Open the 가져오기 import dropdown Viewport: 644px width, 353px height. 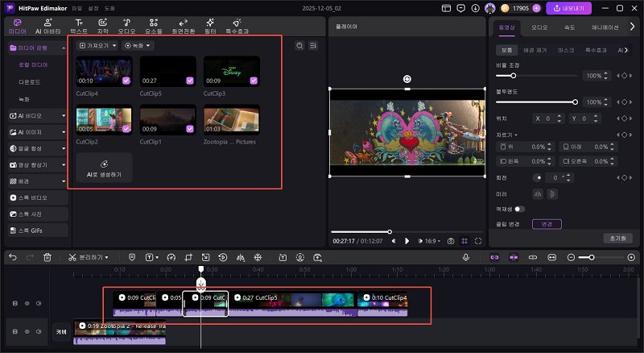coord(97,46)
